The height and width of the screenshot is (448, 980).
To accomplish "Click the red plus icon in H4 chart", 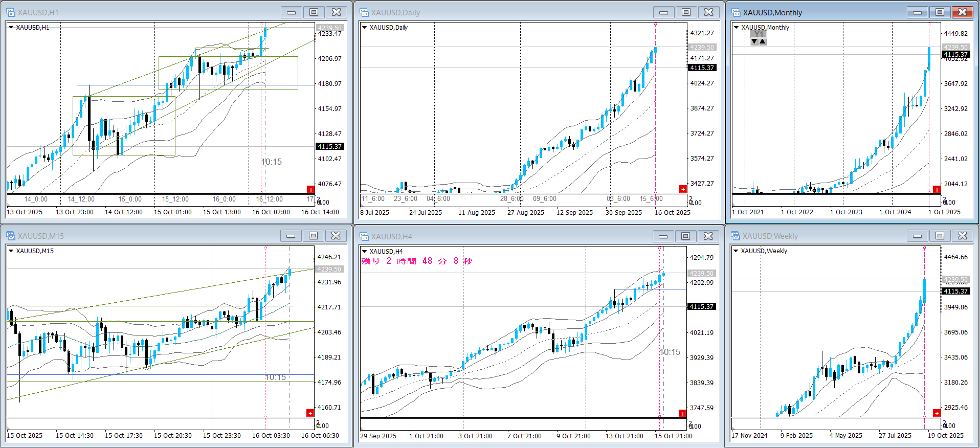I will coord(682,413).
